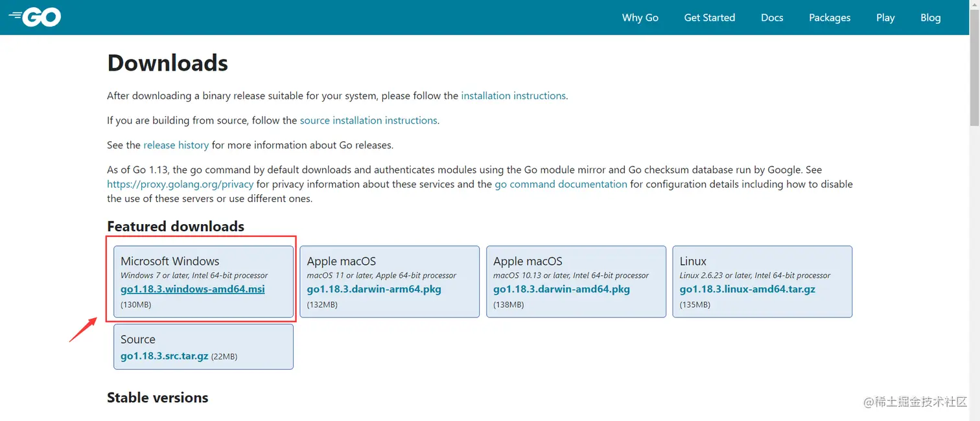Open the go command documentation link

pyautogui.click(x=561, y=184)
